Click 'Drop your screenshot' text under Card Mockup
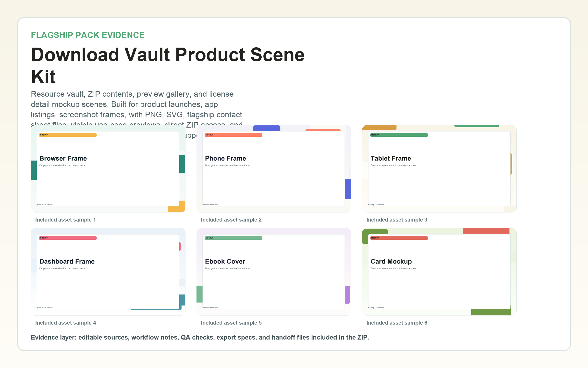The image size is (588, 368). 393,269
